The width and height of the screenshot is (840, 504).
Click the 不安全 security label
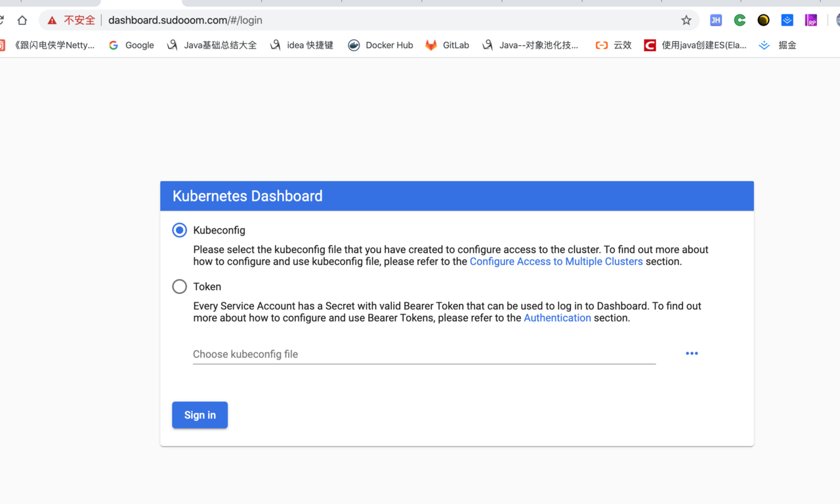79,20
